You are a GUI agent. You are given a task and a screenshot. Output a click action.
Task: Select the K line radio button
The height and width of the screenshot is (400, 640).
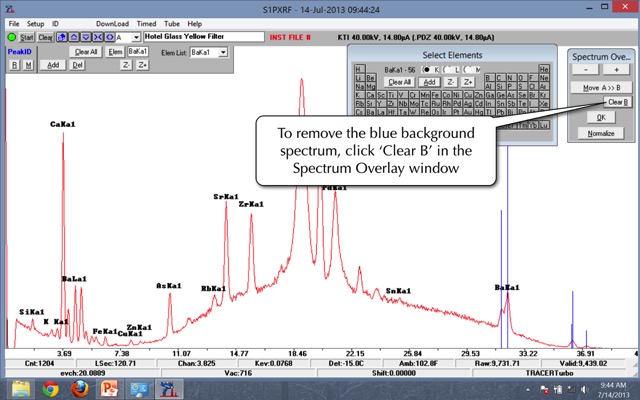427,68
